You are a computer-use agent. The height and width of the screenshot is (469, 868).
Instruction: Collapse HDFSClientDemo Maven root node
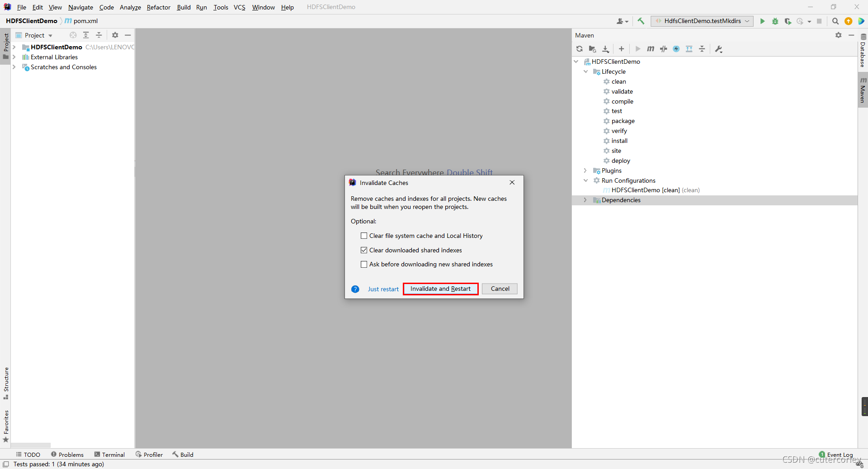click(x=576, y=62)
